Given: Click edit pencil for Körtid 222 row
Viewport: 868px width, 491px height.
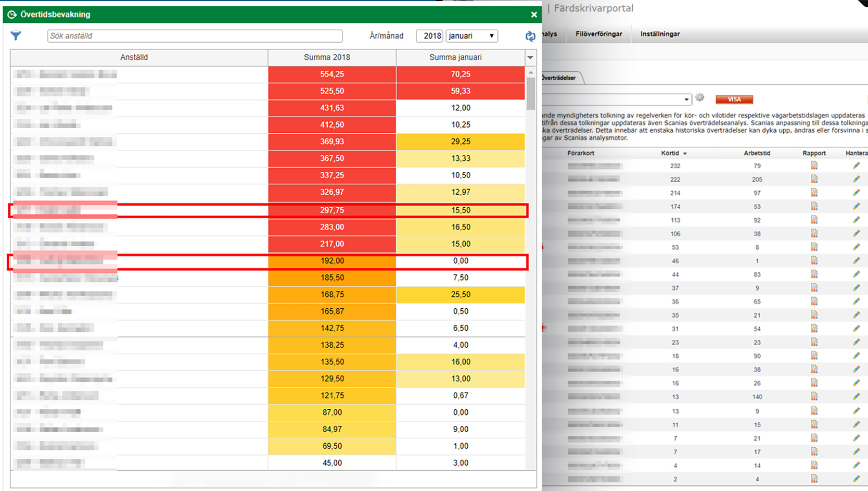Looking at the screenshot, I should coord(856,179).
